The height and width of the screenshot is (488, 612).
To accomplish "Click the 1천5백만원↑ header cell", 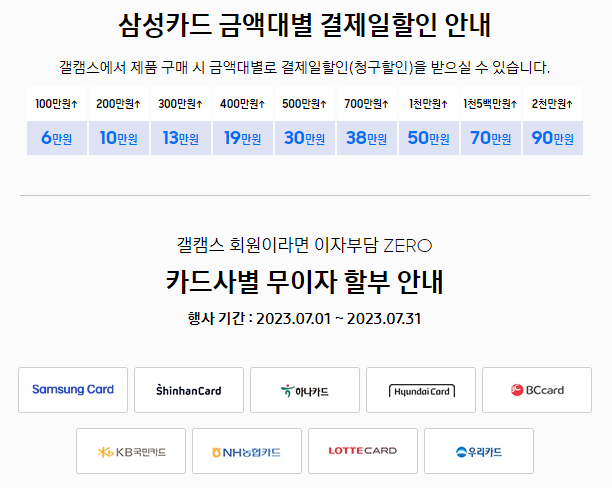I will click(491, 104).
